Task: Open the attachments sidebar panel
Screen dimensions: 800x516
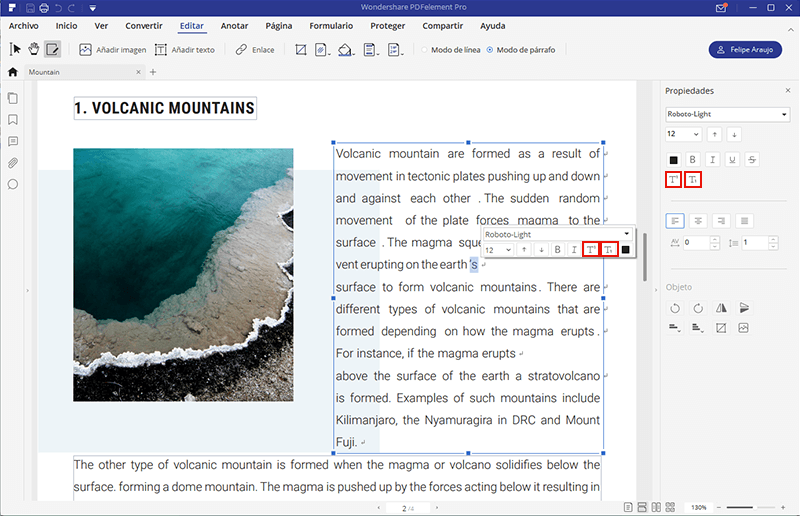Action: [13, 163]
